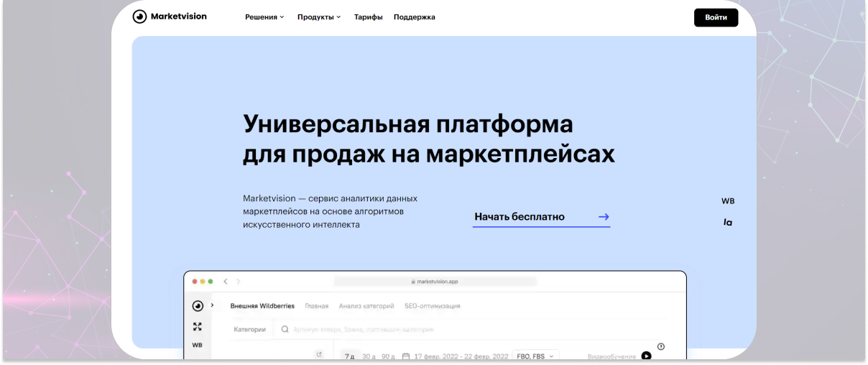Click the browser back arrow in the preview

point(225,281)
